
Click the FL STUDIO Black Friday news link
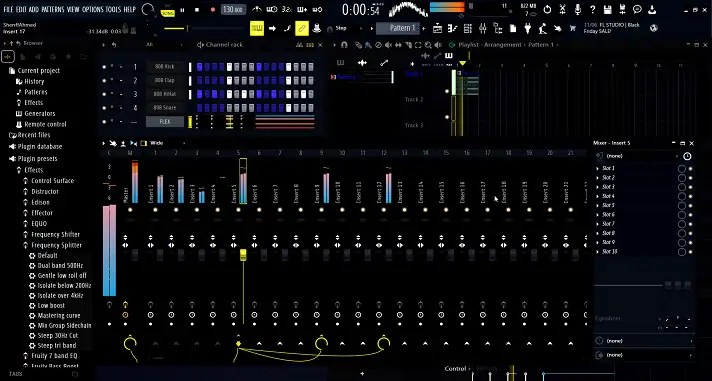tap(611, 28)
